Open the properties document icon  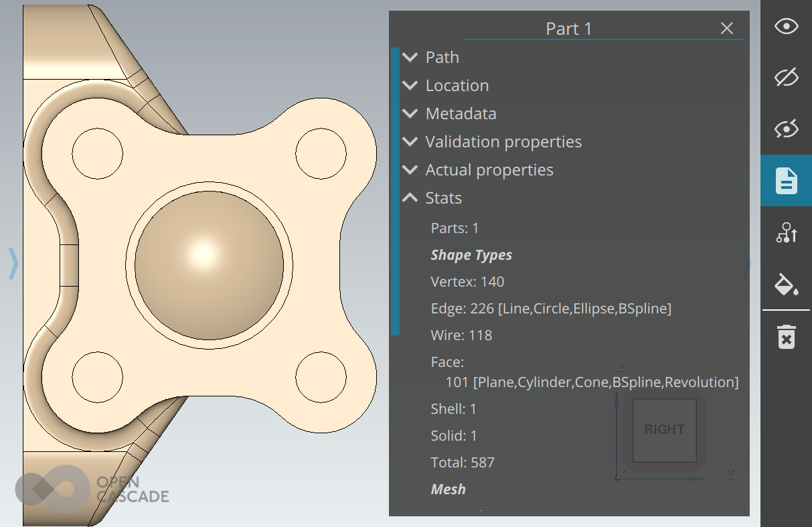786,181
